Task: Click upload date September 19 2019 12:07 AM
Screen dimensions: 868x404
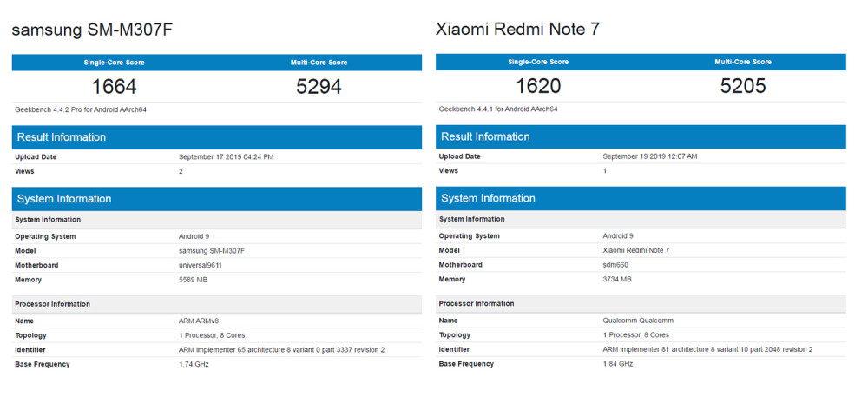Action: pos(650,156)
